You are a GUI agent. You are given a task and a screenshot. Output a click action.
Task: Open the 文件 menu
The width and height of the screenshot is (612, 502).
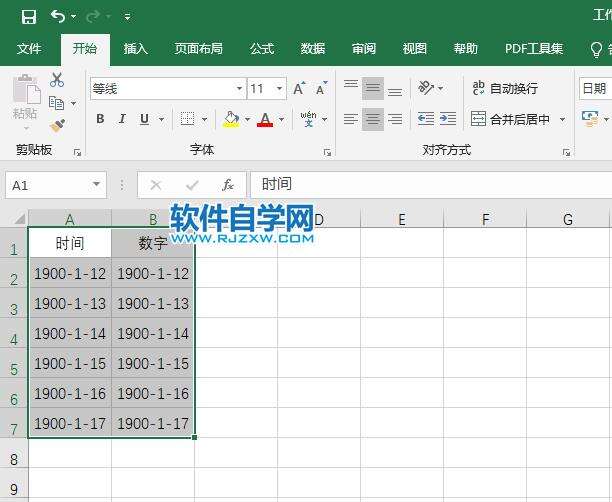pyautogui.click(x=29, y=49)
